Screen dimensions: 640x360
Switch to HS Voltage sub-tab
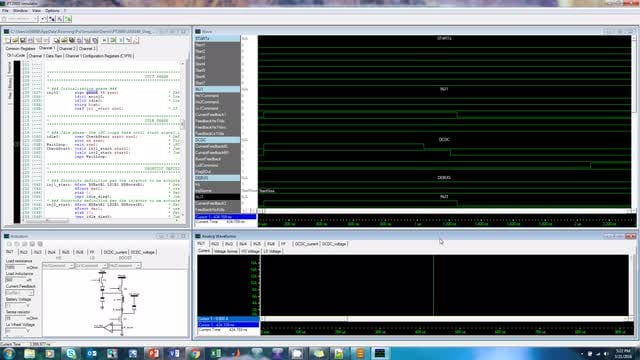[x=250, y=251]
